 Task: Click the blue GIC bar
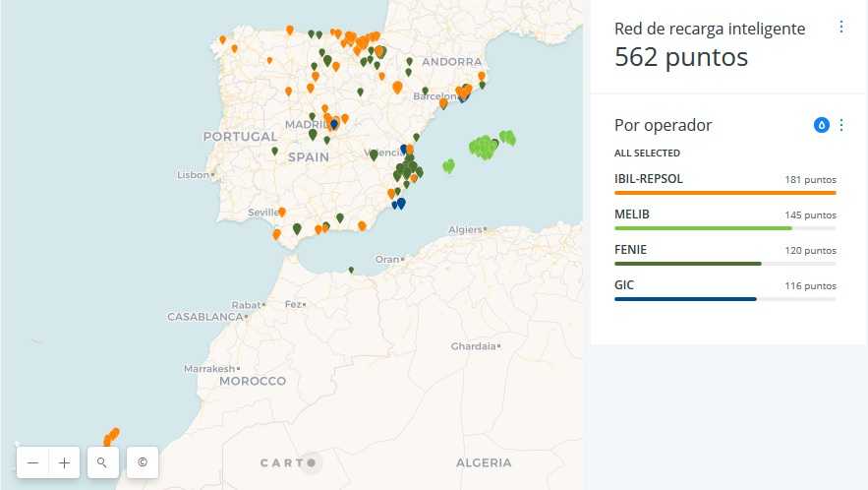tap(685, 299)
